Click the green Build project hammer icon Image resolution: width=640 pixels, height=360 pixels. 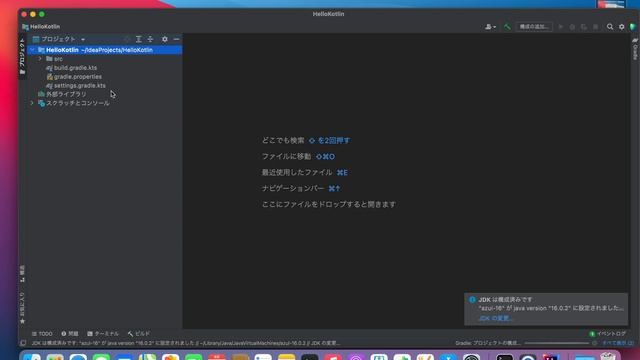(507, 27)
